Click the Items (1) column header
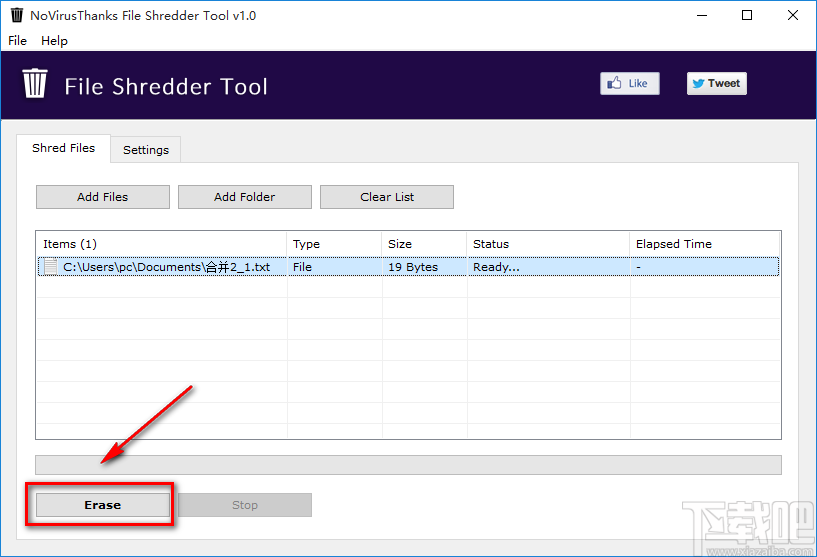Screen dimensions: 817x557 pyautogui.click(x=162, y=244)
